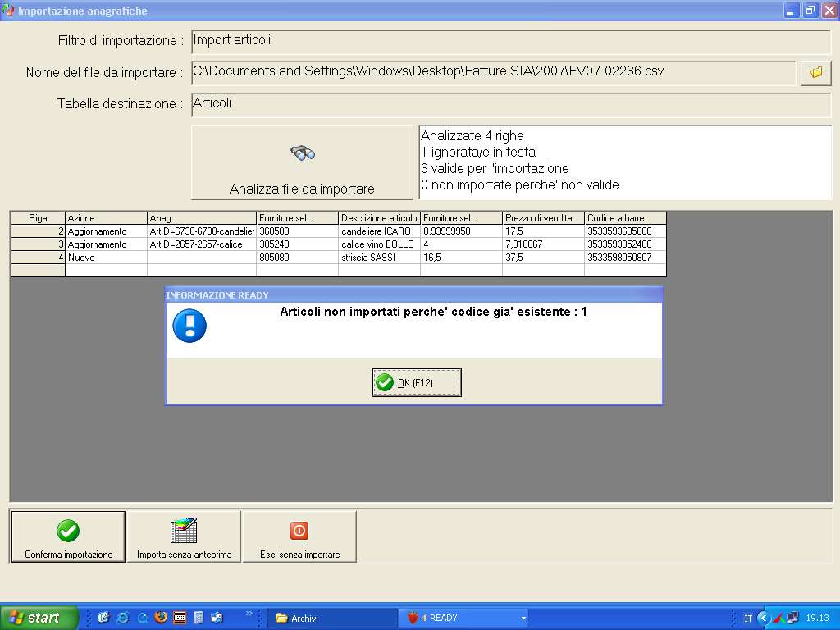This screenshot has width=840, height=630.
Task: Click cell striscia SASSI
Action: [x=379, y=257]
